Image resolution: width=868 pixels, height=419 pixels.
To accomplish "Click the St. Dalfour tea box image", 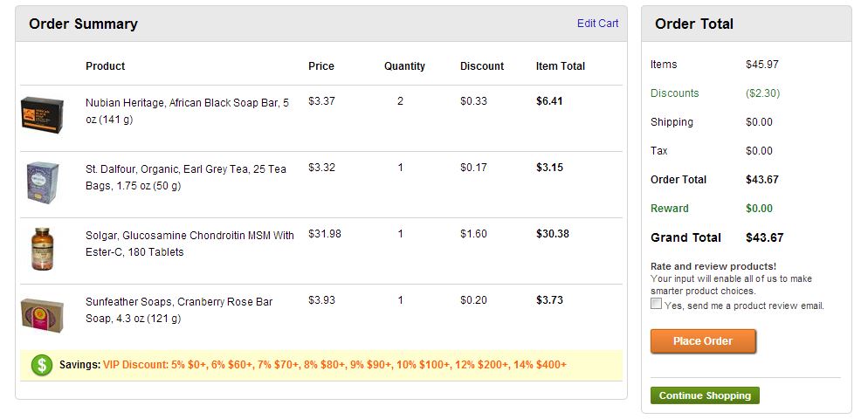I will 42,182.
